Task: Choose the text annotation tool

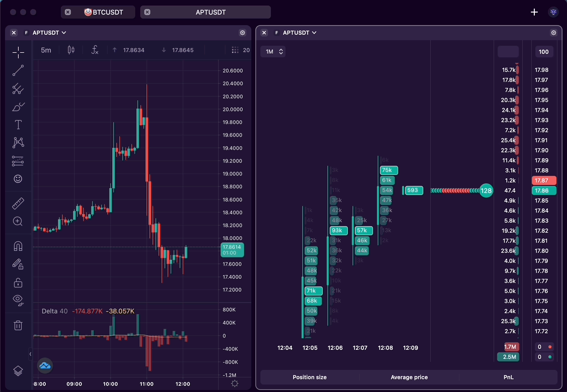Action: 18,125
